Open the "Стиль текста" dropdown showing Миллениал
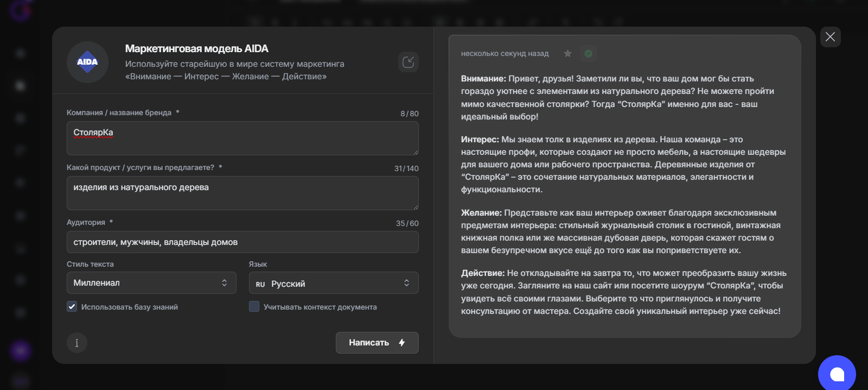868x390 pixels. pos(151,283)
